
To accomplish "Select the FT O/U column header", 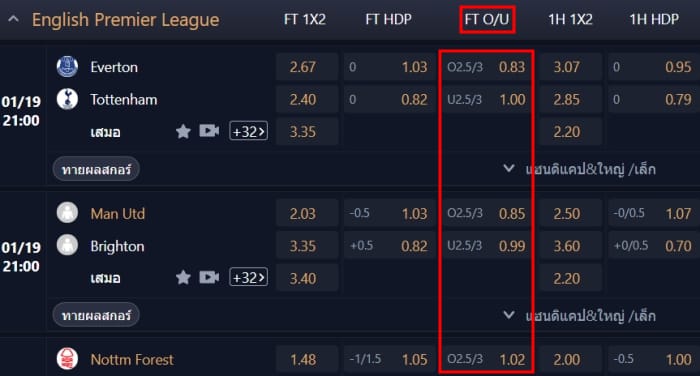I will click(487, 19).
